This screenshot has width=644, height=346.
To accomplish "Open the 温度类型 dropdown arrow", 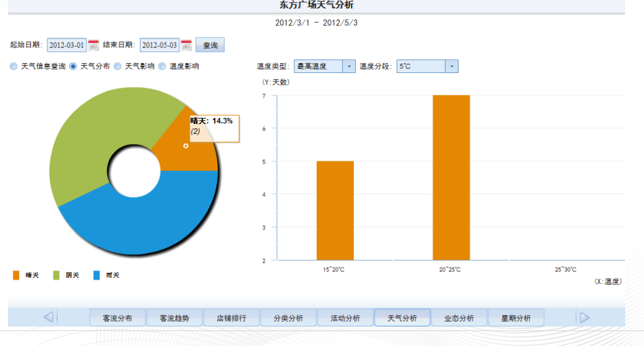I will point(349,66).
